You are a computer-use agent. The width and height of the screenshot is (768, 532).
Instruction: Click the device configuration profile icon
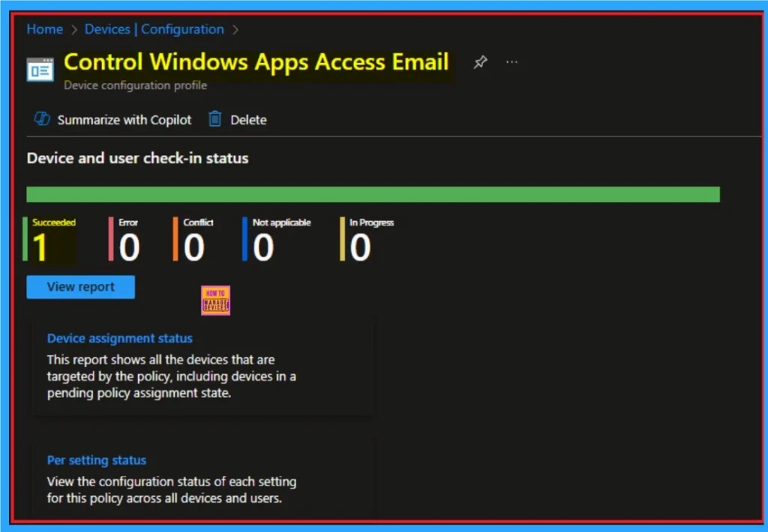point(40,68)
